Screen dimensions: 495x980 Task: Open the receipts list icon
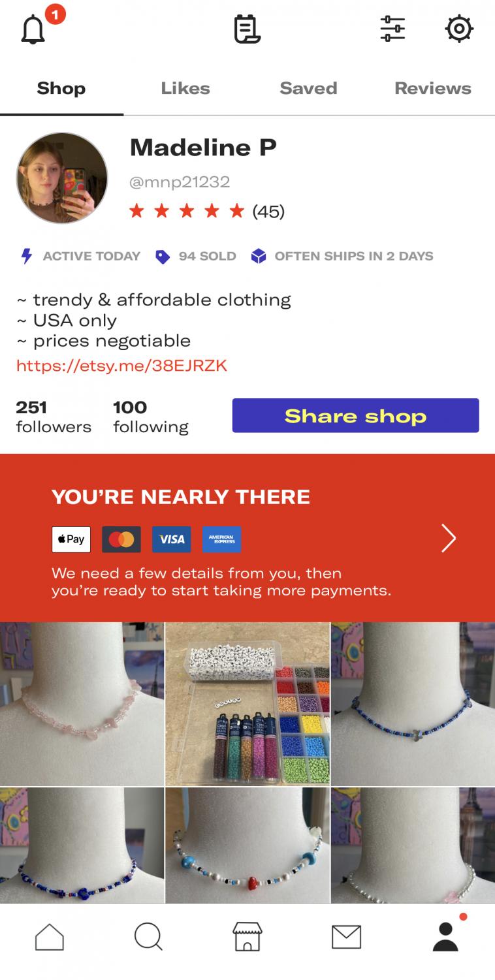pos(248,29)
